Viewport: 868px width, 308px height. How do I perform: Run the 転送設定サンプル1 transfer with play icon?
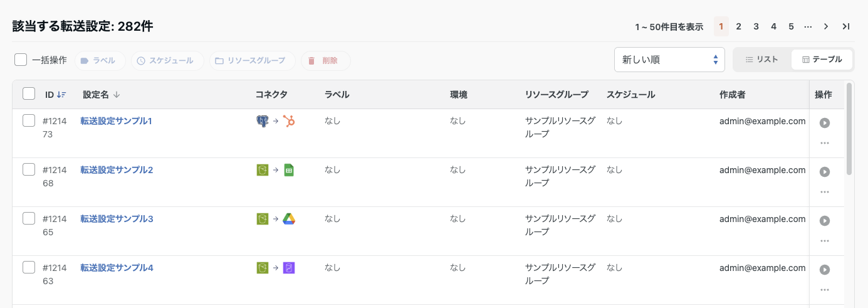[x=825, y=123]
